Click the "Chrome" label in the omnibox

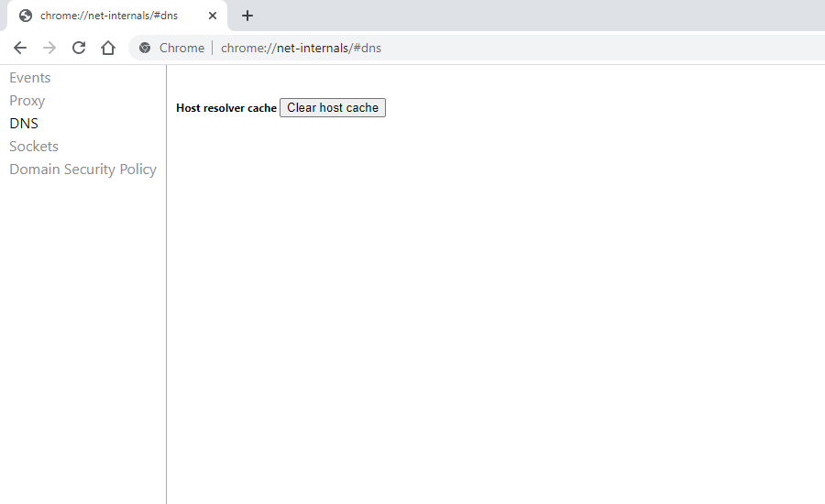click(181, 48)
